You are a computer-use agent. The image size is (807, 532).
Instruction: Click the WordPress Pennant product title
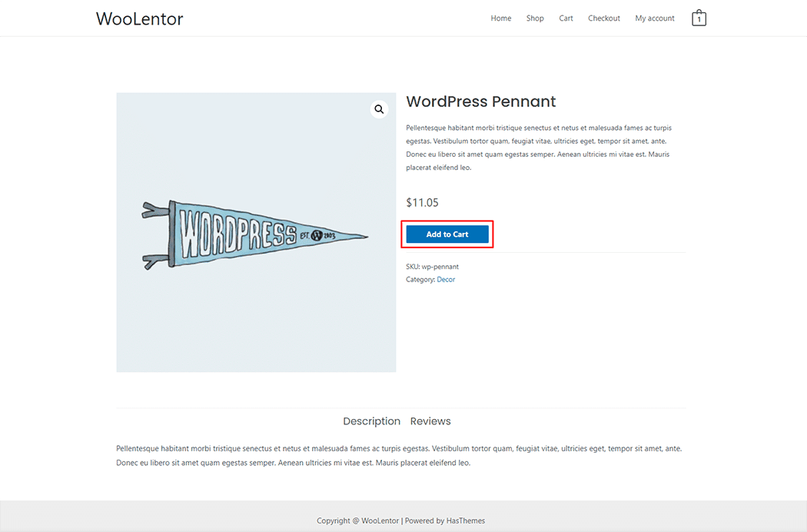click(480, 101)
